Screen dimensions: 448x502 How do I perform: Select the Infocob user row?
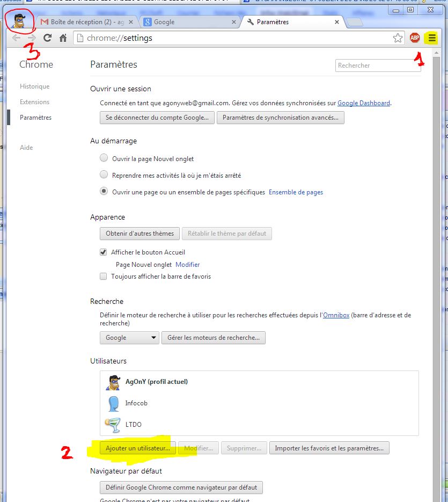click(x=259, y=403)
